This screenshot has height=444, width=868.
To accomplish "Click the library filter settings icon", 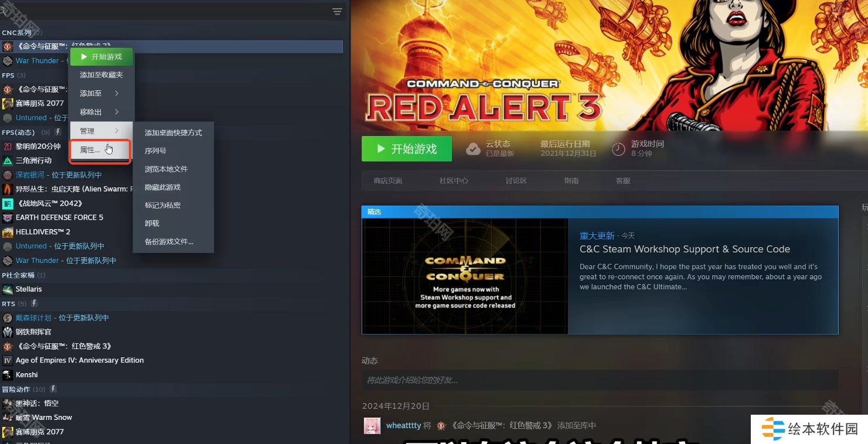I will coord(337,12).
